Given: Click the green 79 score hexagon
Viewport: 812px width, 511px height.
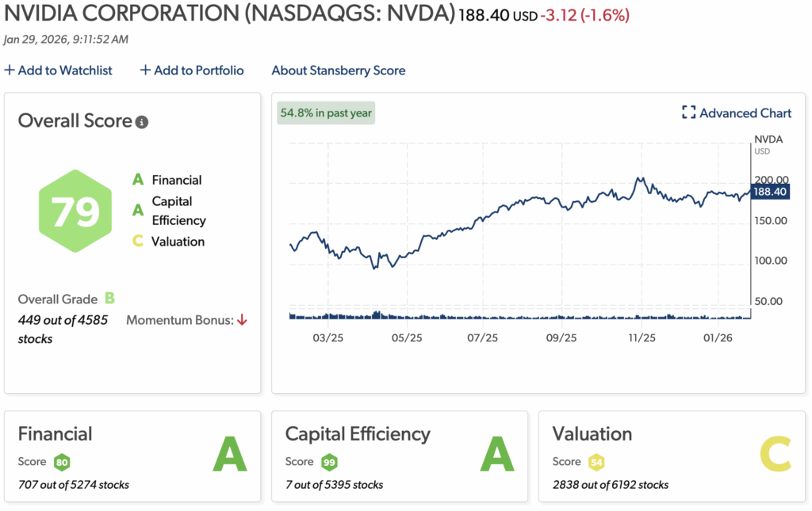Looking at the screenshot, I should pyautogui.click(x=76, y=211).
